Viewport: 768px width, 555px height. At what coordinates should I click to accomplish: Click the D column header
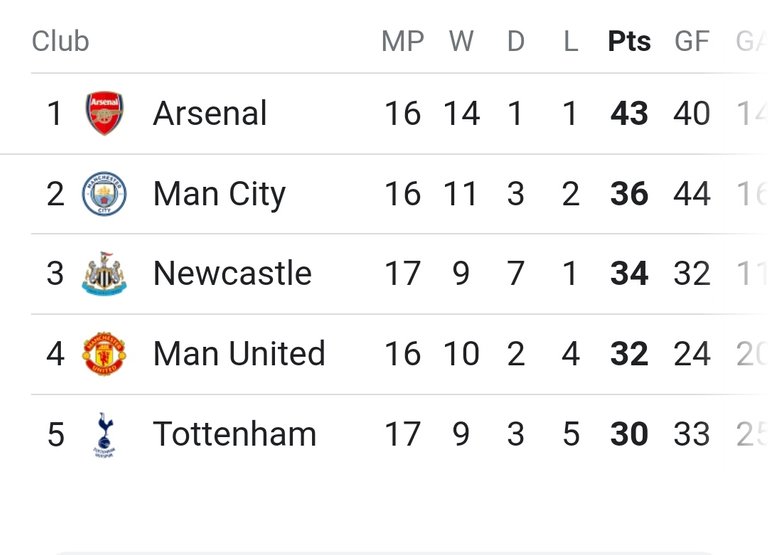[x=516, y=41]
